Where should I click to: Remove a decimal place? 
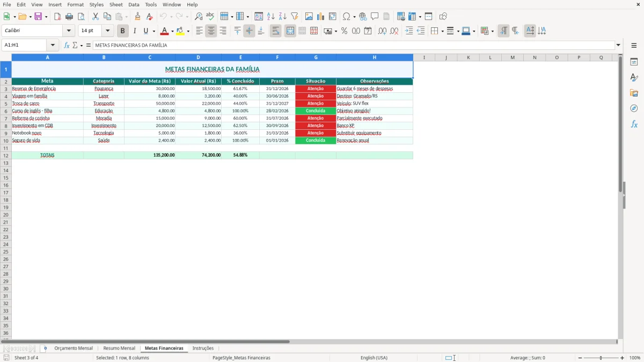click(x=394, y=31)
